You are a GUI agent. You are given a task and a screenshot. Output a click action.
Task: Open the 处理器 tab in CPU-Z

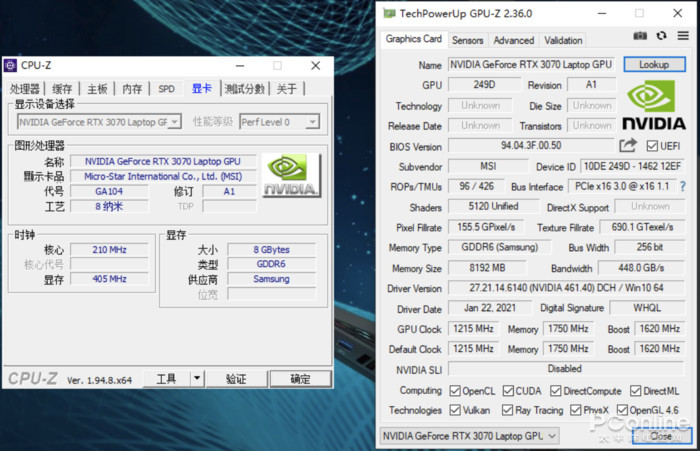[25, 89]
